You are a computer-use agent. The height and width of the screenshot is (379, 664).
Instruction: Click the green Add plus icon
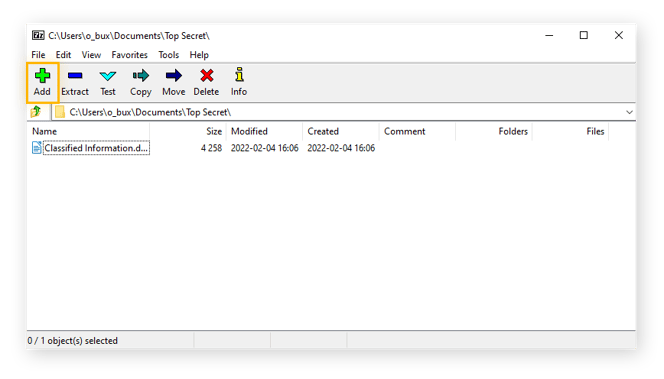point(42,76)
